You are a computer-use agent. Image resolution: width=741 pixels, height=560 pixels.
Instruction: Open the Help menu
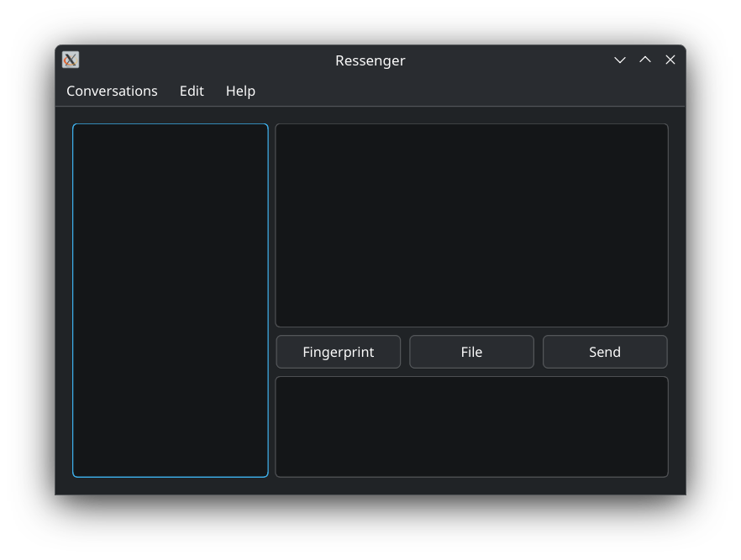pyautogui.click(x=240, y=91)
